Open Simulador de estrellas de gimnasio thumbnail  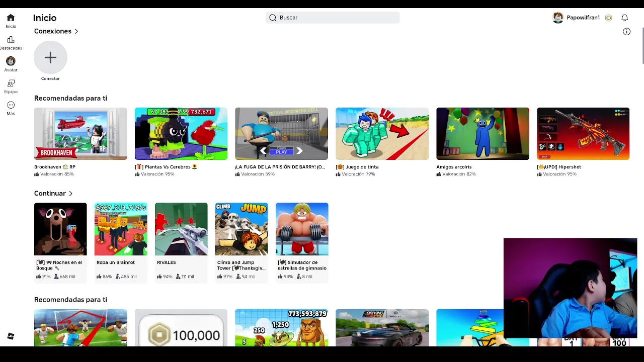point(302,229)
